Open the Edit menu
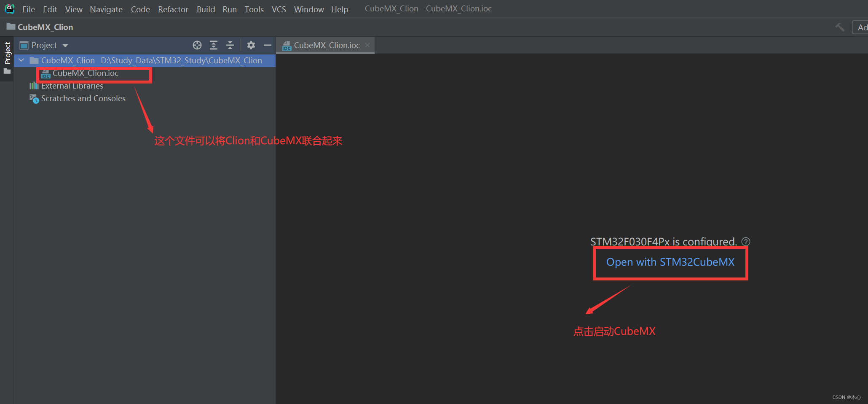Screen dimensions: 868x404 pyautogui.click(x=50, y=9)
